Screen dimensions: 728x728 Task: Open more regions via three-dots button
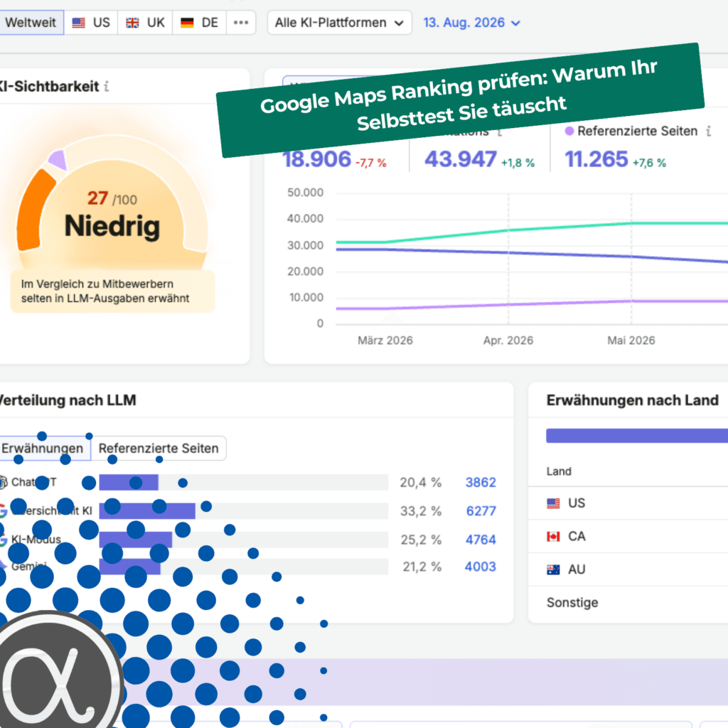point(241,23)
